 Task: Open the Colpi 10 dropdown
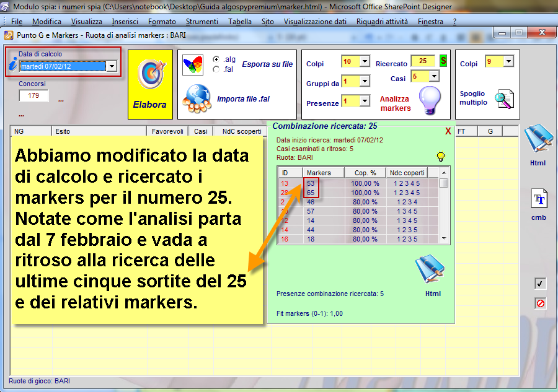[x=365, y=61]
